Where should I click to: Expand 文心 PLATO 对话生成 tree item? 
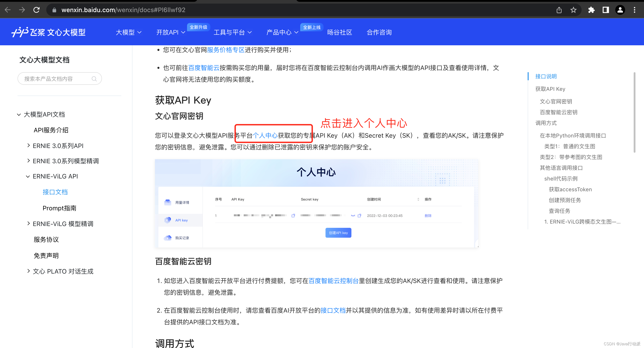pos(28,271)
